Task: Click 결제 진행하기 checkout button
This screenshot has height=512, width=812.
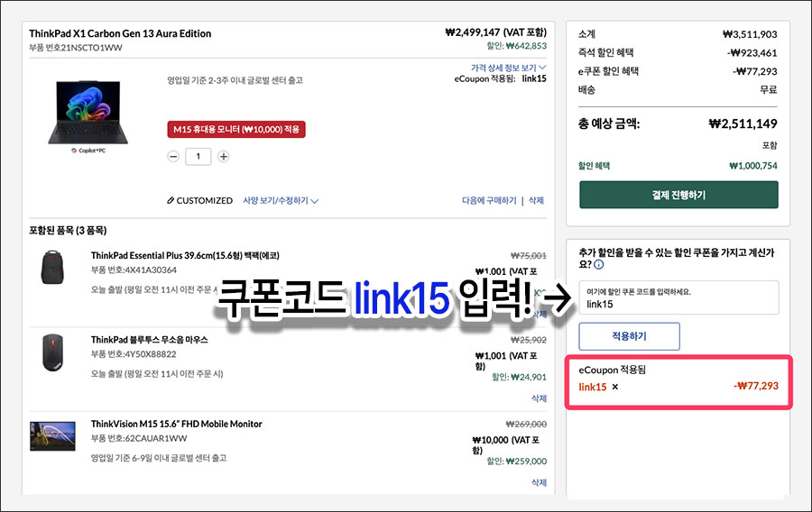Action: [x=678, y=195]
